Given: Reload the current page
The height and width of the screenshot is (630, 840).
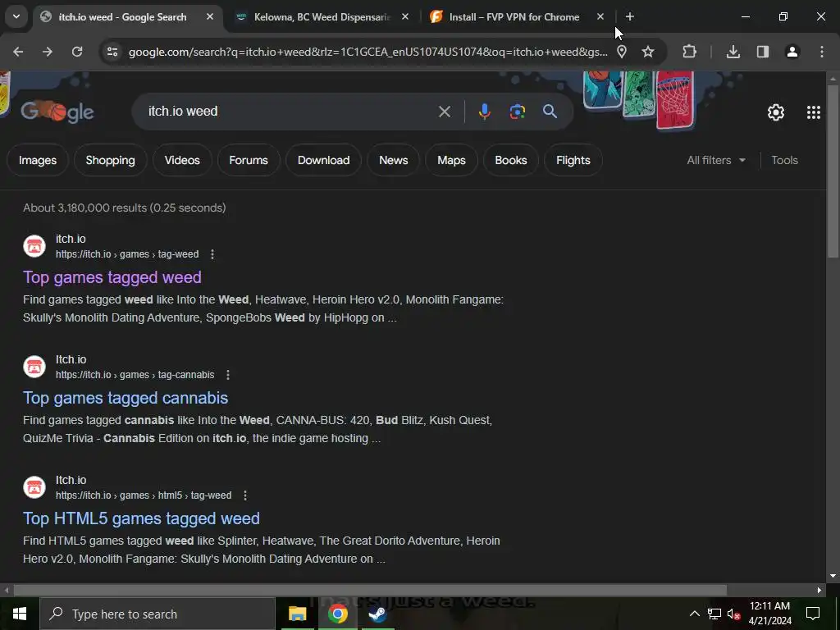Looking at the screenshot, I should coord(77,52).
